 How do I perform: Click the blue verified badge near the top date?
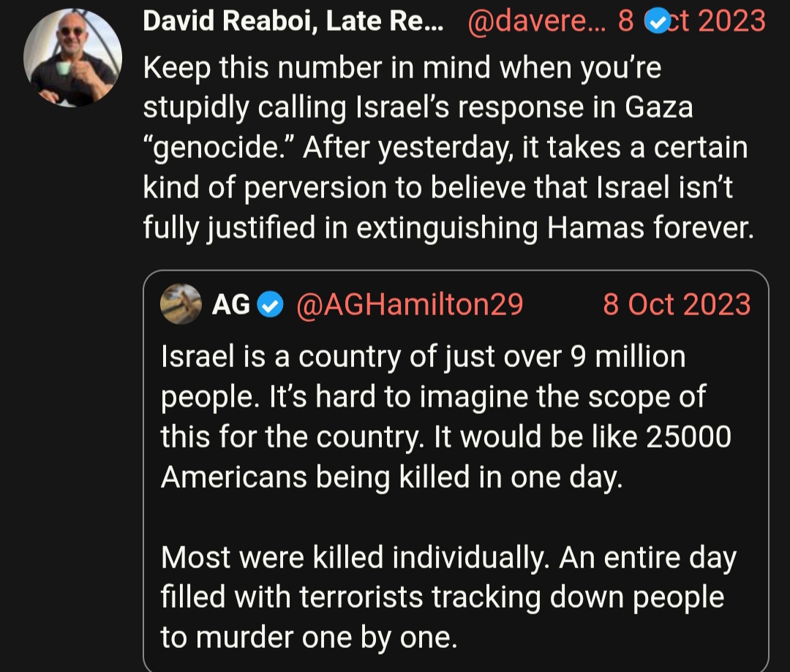(x=658, y=22)
